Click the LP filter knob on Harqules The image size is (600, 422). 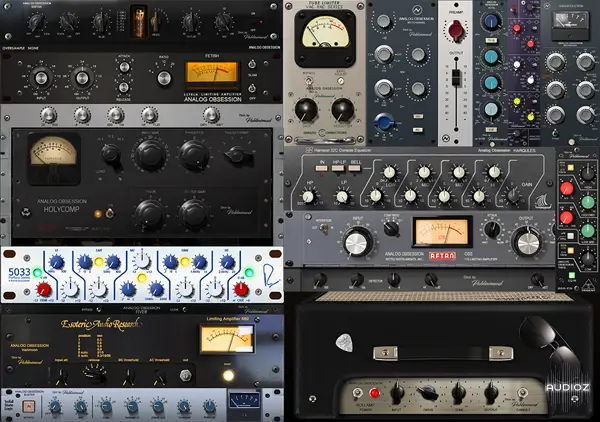pos(342,197)
